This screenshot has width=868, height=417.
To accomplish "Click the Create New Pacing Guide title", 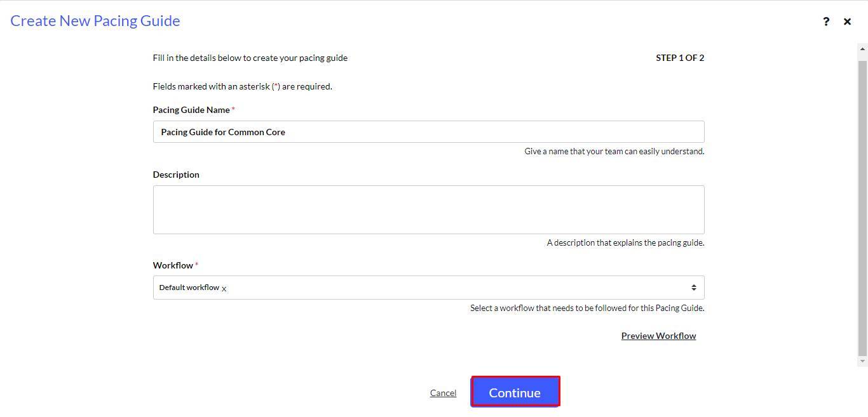I will click(x=95, y=21).
